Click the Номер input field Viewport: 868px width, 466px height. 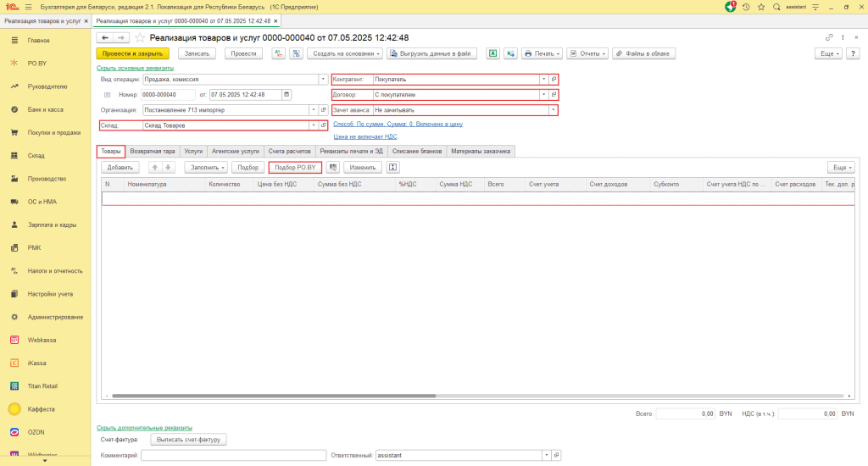169,95
